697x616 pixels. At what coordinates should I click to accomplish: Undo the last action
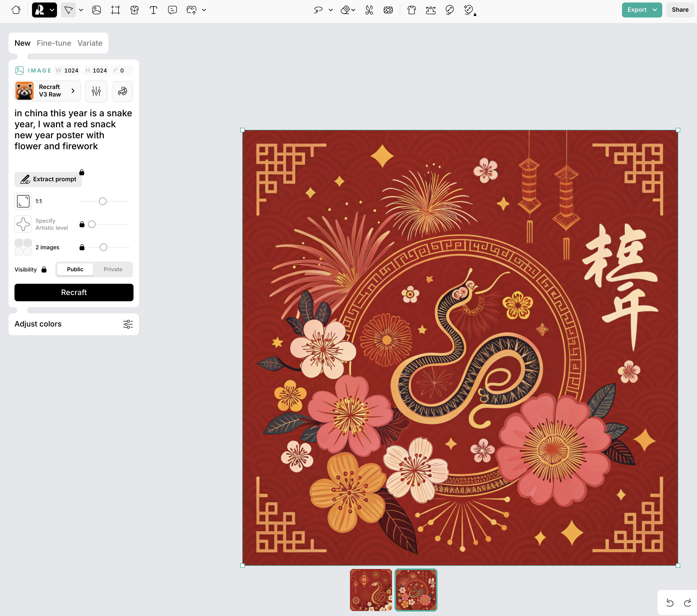(x=670, y=603)
